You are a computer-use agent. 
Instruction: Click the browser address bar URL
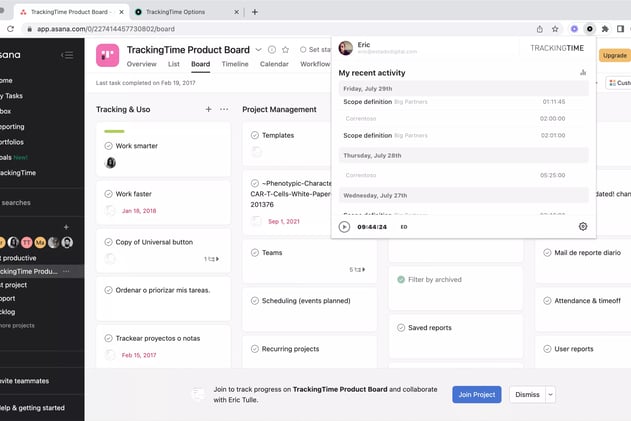pos(106,29)
